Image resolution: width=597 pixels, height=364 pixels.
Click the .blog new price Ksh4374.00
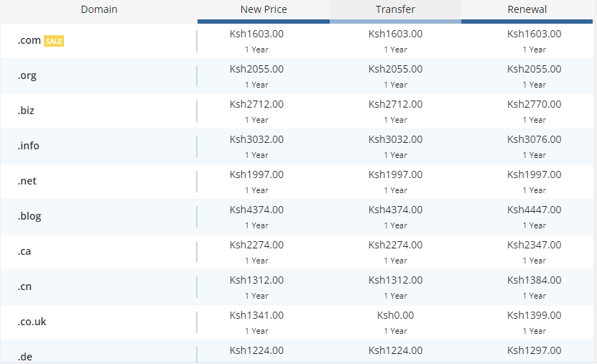coord(256,210)
